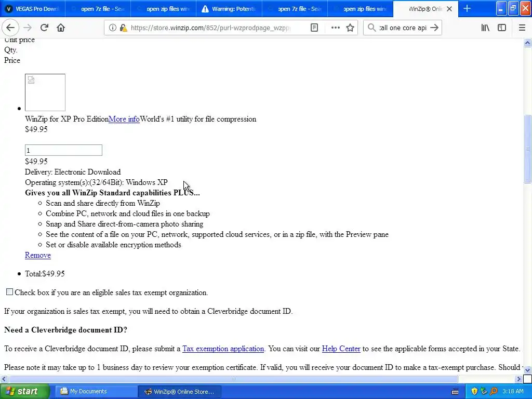Select WinZip Online Store taskbar button

(179, 392)
